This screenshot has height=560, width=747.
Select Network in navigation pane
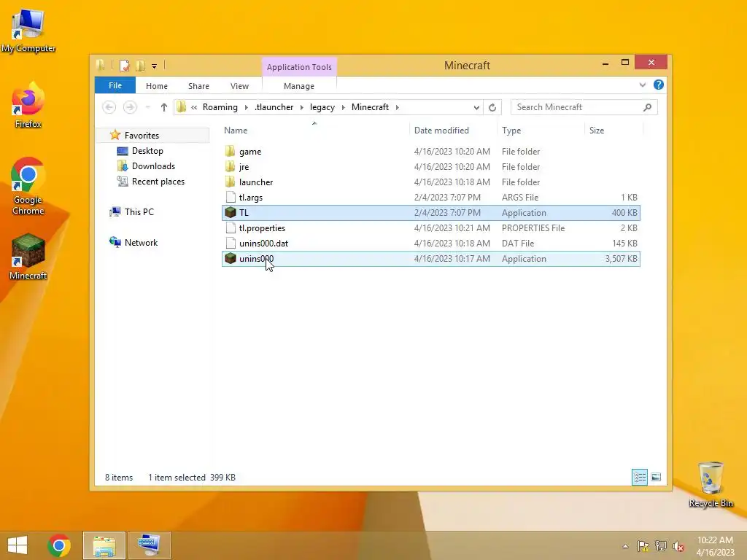pyautogui.click(x=141, y=242)
